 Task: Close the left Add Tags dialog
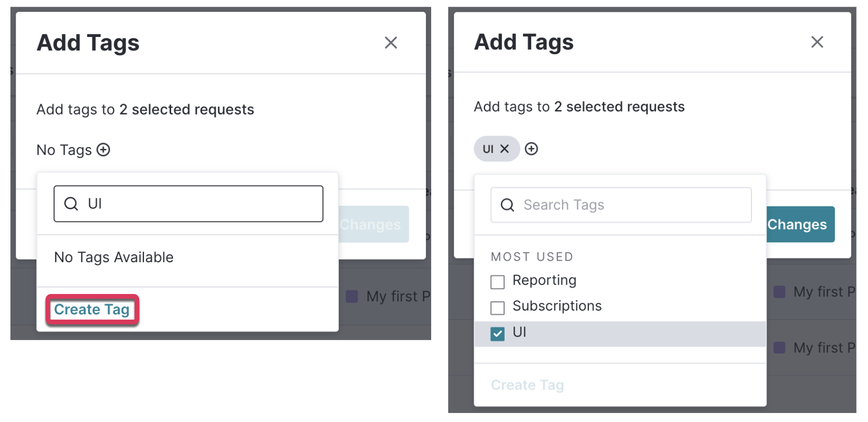point(391,43)
